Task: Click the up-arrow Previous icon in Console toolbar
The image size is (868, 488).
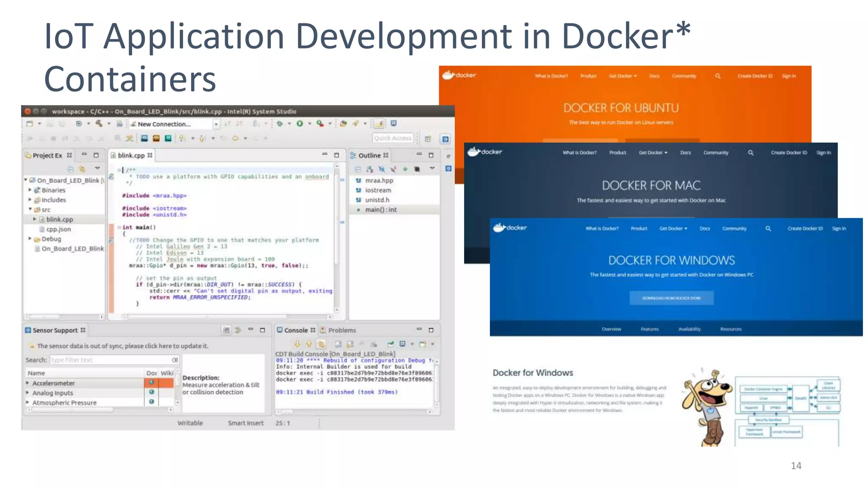Action: tap(309, 344)
